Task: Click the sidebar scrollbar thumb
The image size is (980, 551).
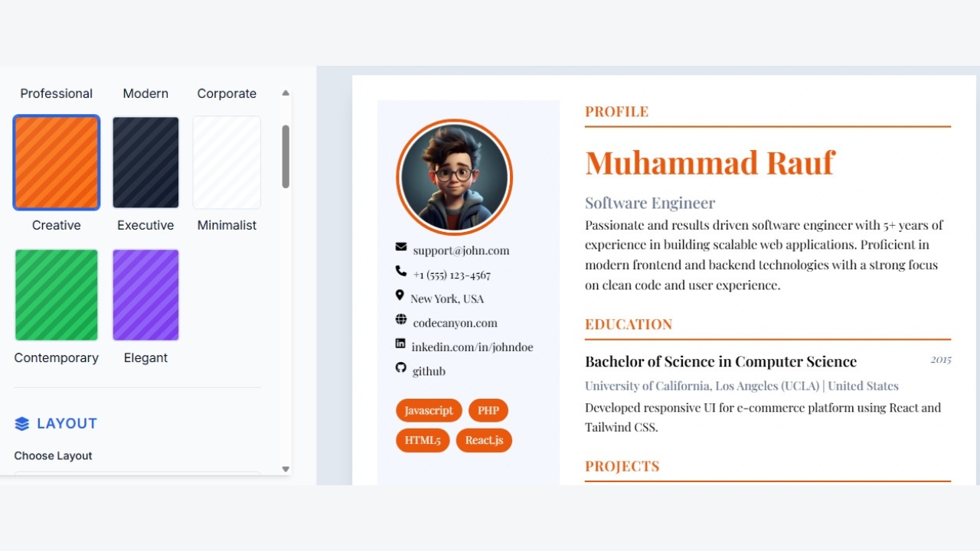Action: tap(286, 156)
